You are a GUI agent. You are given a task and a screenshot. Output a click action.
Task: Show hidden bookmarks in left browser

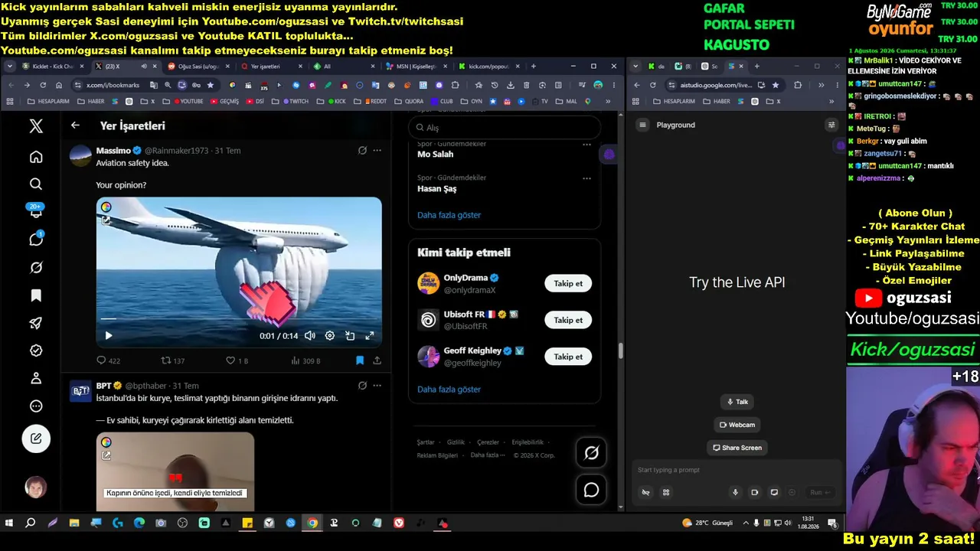608,101
